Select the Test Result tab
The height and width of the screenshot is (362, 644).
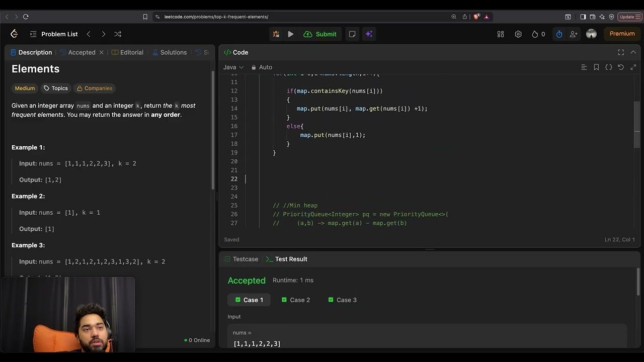click(x=286, y=259)
